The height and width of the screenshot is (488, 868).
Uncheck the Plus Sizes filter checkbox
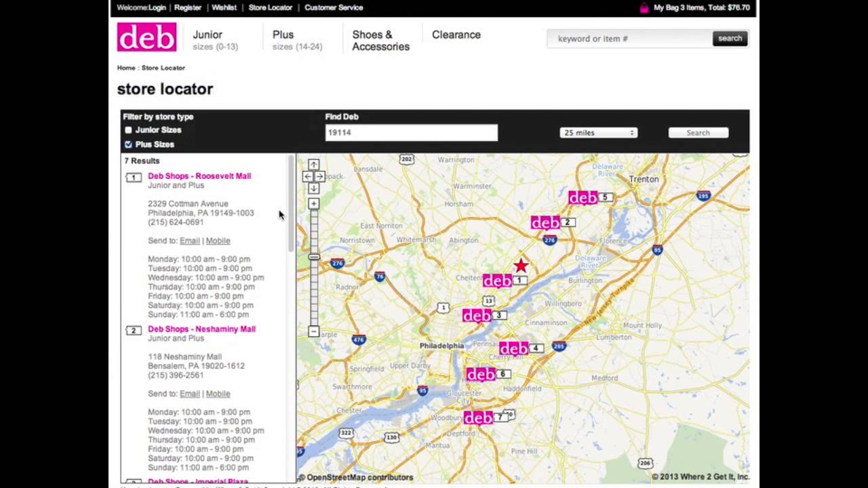click(128, 144)
